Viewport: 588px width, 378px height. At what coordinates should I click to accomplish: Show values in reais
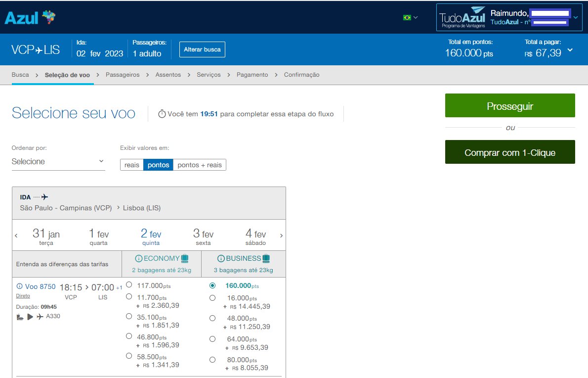point(131,165)
